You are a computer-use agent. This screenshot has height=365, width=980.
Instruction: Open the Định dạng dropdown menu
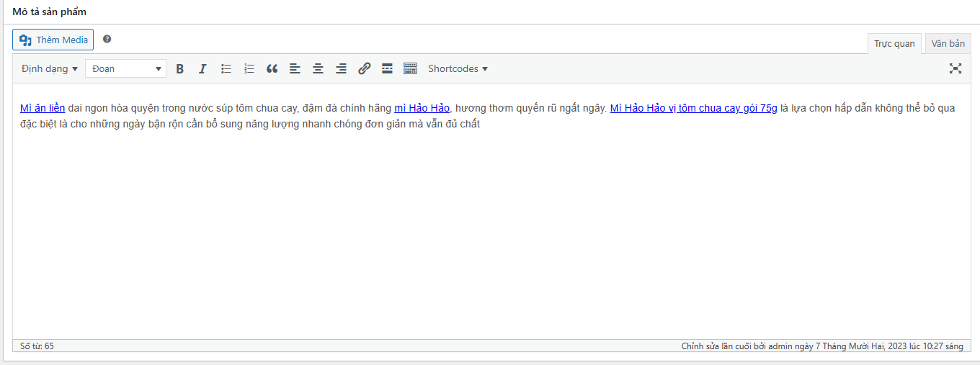point(49,68)
